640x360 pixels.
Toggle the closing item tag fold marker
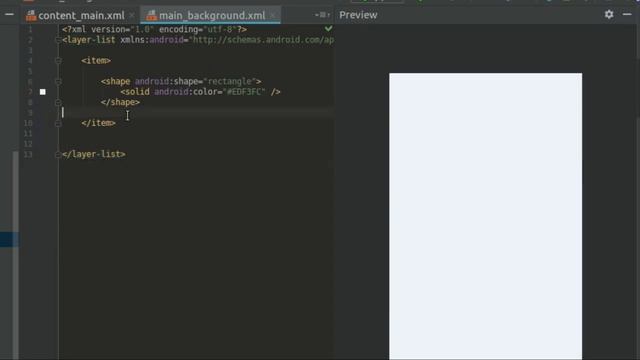pos(58,123)
